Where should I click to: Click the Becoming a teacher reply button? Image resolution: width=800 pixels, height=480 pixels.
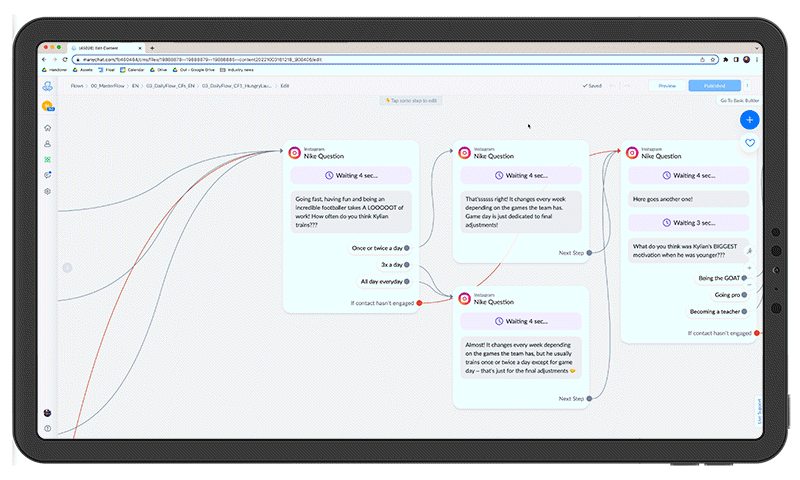pyautogui.click(x=715, y=312)
